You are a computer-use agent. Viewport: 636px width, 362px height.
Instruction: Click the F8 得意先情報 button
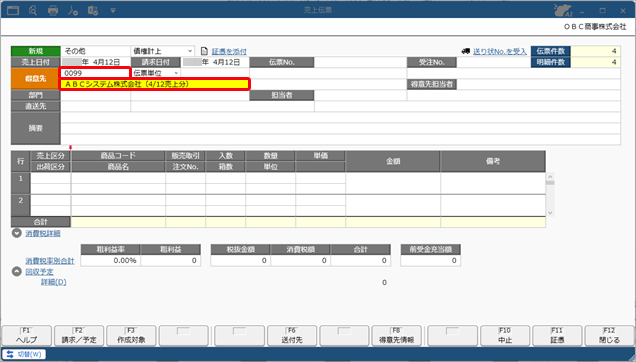coord(396,336)
